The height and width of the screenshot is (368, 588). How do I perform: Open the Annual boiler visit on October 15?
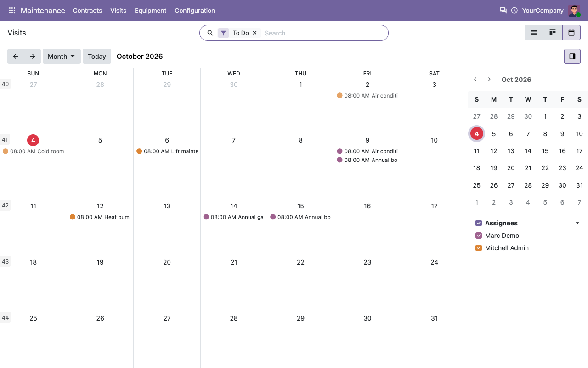tap(300, 217)
